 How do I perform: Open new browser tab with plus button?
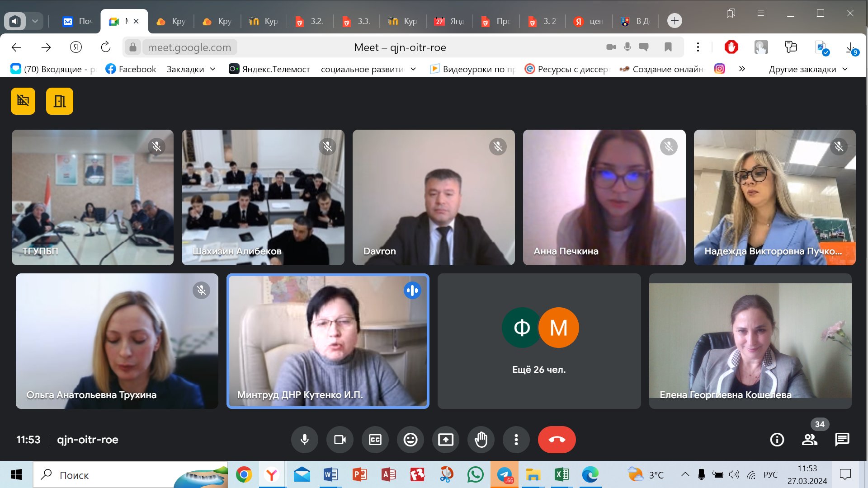pos(674,21)
